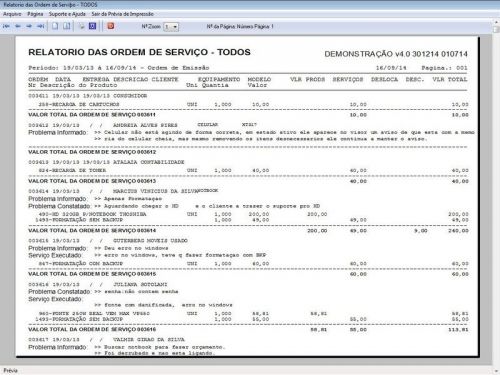The width and height of the screenshot is (500, 375).
Task: Go to the first page arrow
Action: coord(6,26)
